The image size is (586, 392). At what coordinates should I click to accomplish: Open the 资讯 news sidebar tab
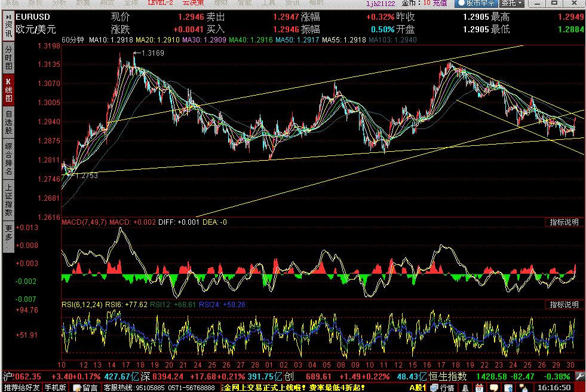click(8, 25)
